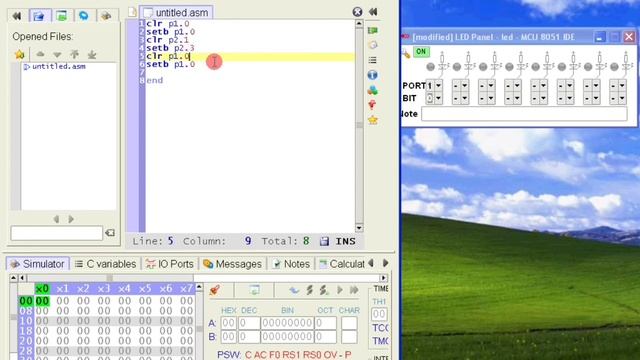Collapse right panel with double-arrow icon
Viewport: 640px width, 360px height.
pos(373,12)
